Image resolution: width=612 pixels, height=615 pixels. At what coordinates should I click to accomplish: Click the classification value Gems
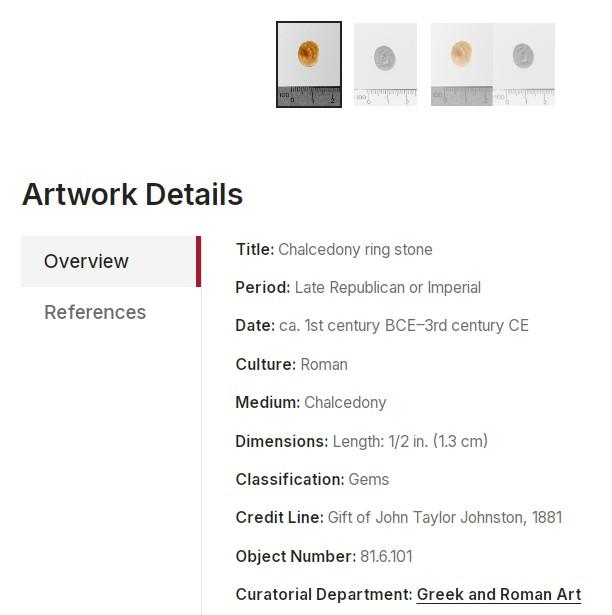coord(368,479)
